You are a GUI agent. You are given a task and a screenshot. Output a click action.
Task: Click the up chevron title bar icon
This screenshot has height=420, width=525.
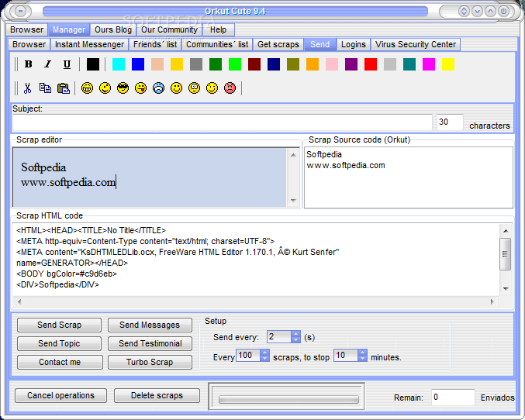pyautogui.click(x=491, y=12)
